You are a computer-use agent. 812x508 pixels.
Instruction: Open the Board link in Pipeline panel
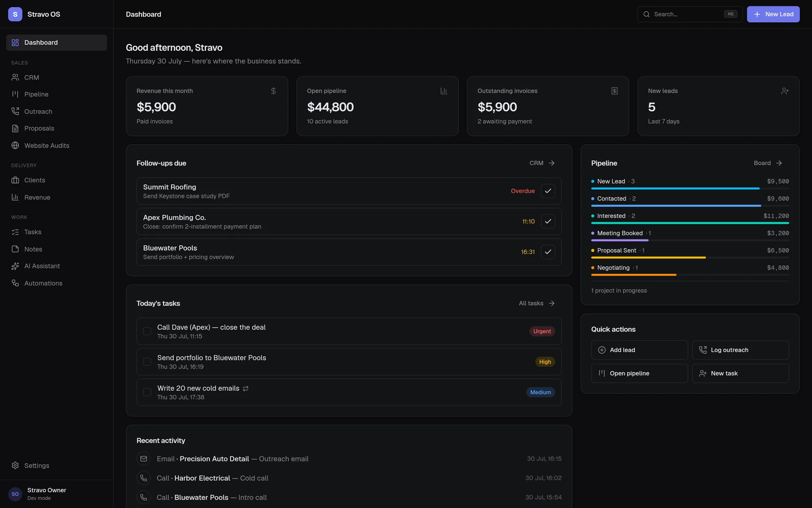[768, 163]
